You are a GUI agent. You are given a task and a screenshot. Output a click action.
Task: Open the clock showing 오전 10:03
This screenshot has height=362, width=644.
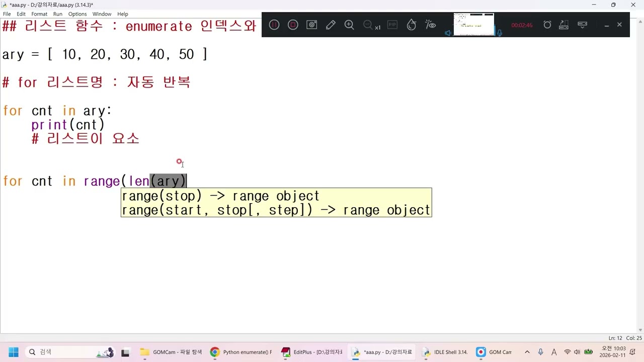pos(613,352)
